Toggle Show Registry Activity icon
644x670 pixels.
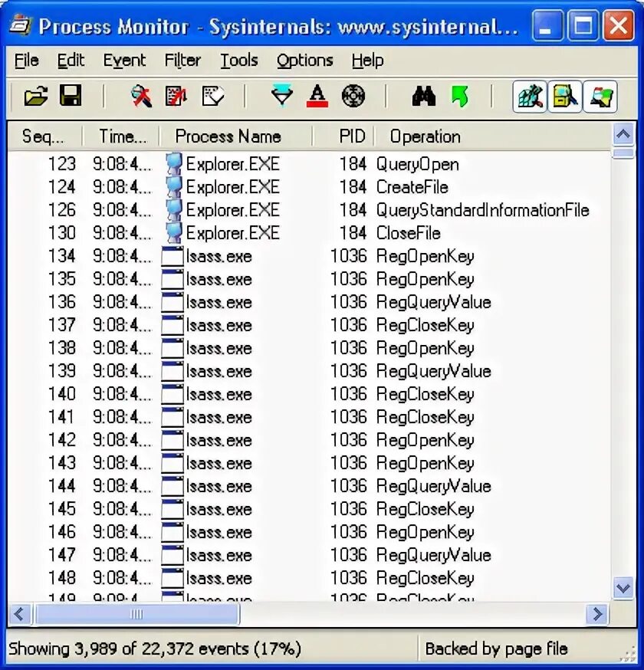tap(530, 96)
